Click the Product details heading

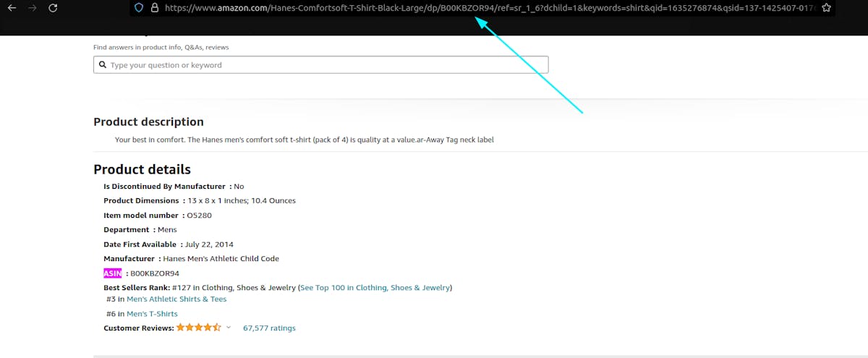[x=142, y=169]
